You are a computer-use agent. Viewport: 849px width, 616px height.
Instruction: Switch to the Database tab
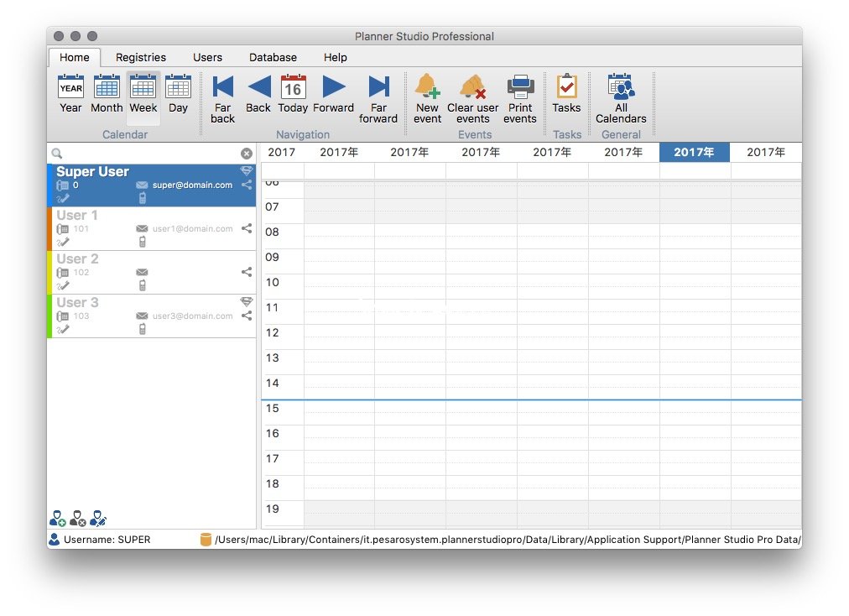[273, 57]
